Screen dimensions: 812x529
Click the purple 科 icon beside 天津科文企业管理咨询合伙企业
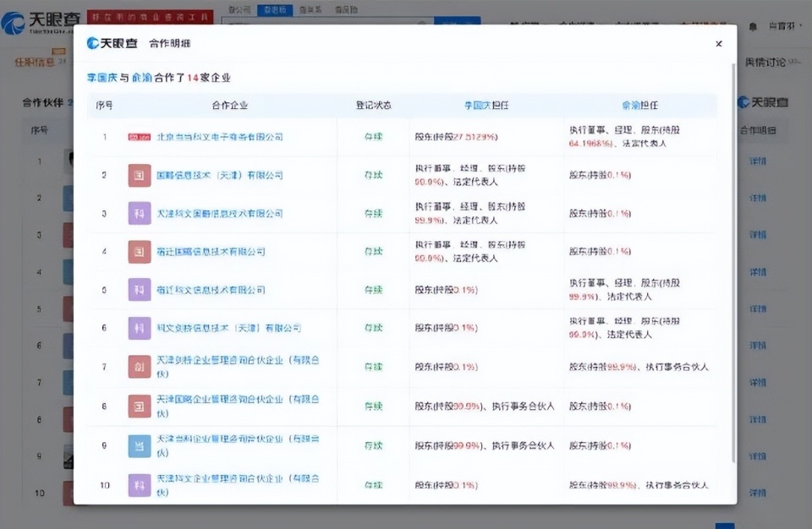coord(140,485)
